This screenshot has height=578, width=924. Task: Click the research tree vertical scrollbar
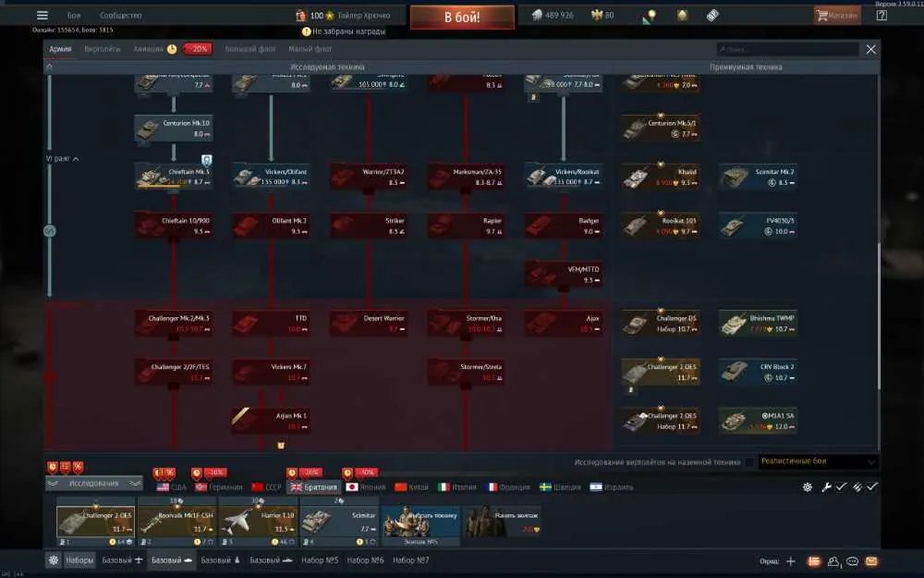click(x=878, y=315)
